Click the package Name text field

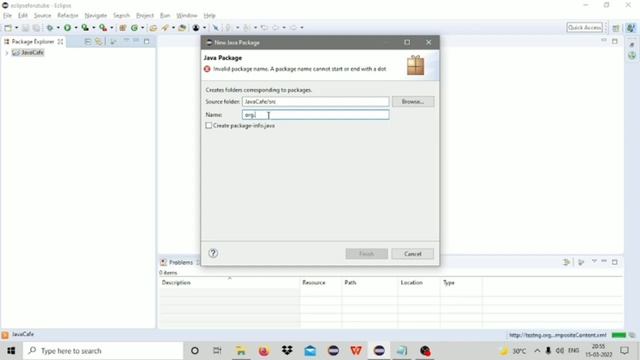coord(316,115)
